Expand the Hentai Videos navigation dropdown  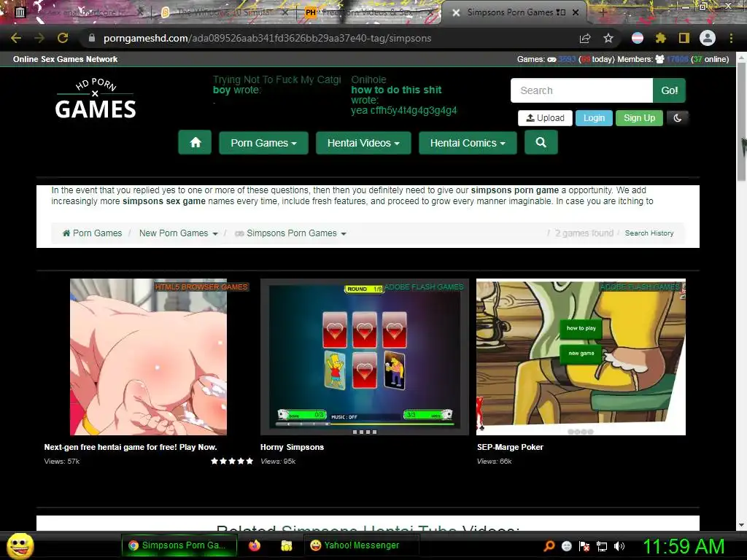[363, 143]
